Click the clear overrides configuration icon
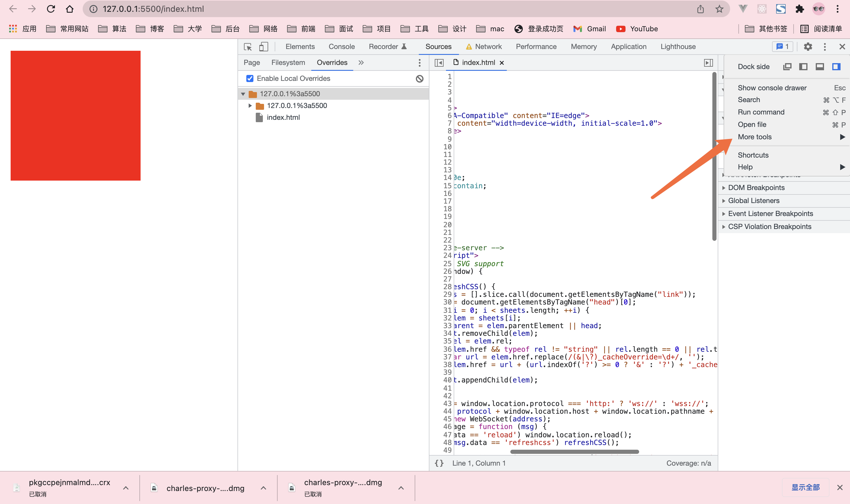This screenshot has height=504, width=850. tap(419, 79)
